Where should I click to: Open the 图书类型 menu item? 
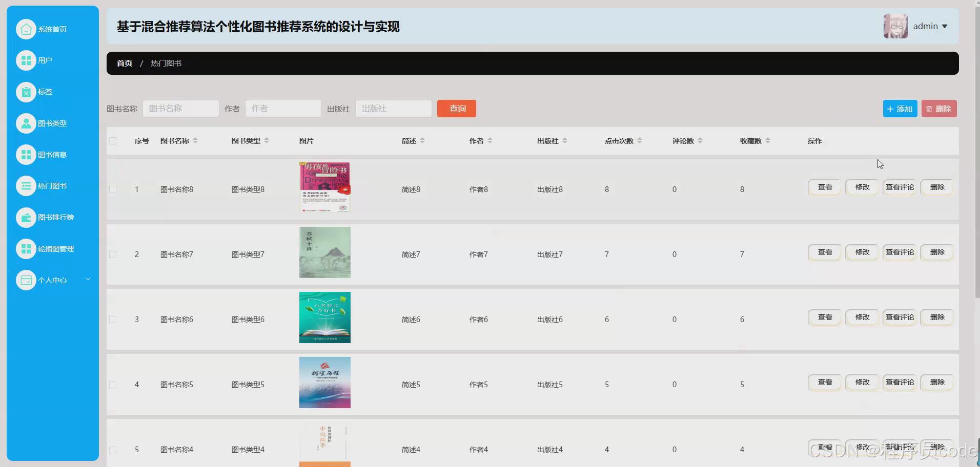[52, 123]
